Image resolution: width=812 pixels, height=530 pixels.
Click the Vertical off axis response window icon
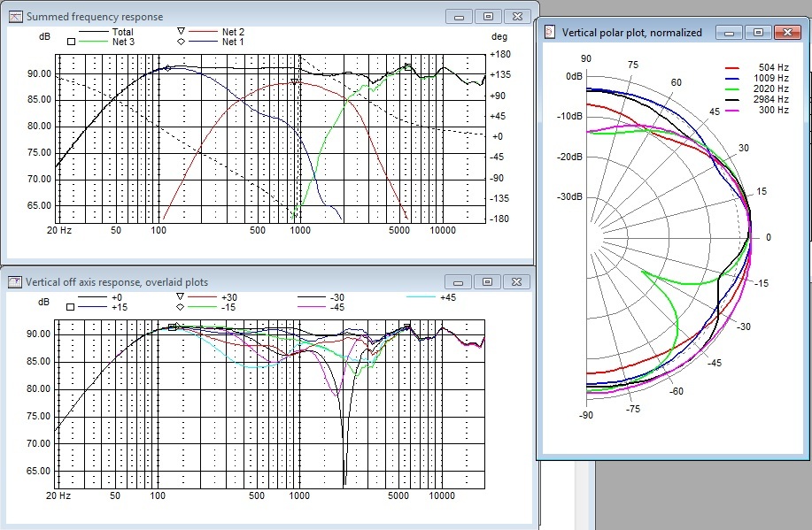(x=15, y=282)
